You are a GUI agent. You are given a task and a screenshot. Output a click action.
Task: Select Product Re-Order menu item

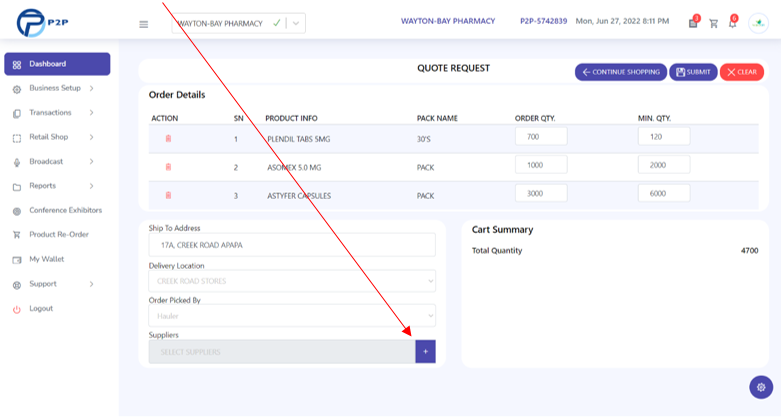[58, 235]
